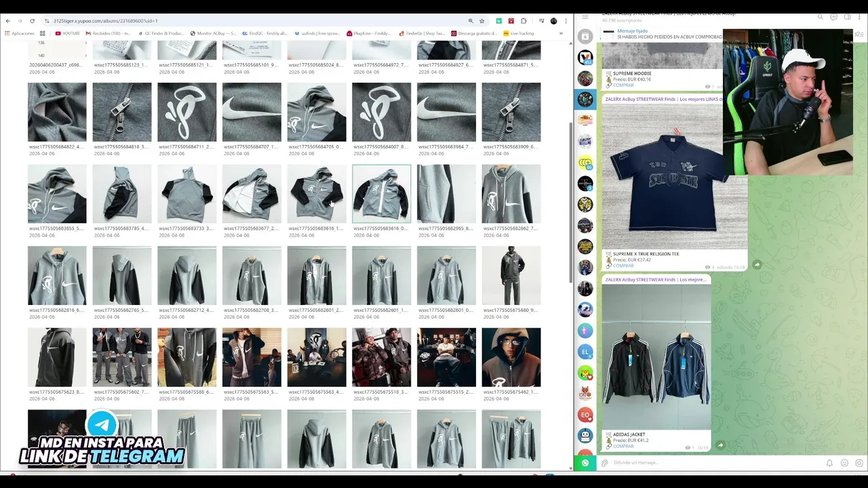
Task: Open the archived chats icon in Telegram sidebar
Action: 585,36
